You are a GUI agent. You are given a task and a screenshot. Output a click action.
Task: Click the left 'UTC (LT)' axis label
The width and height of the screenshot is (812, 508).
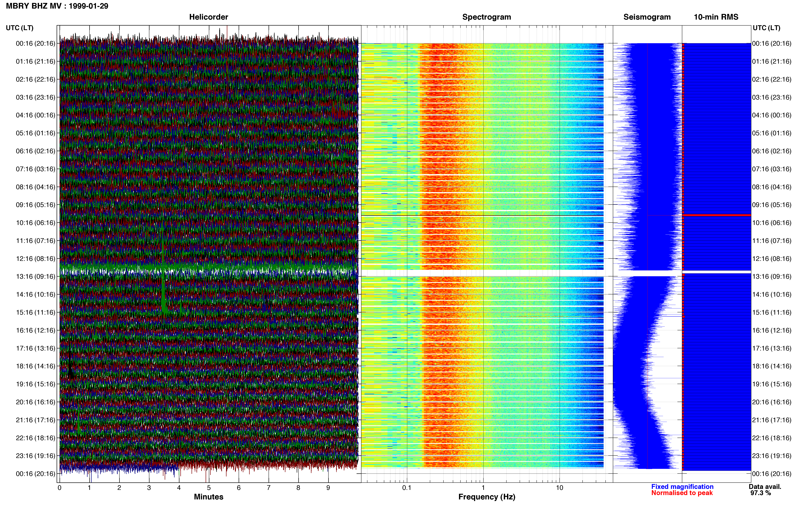pos(20,28)
